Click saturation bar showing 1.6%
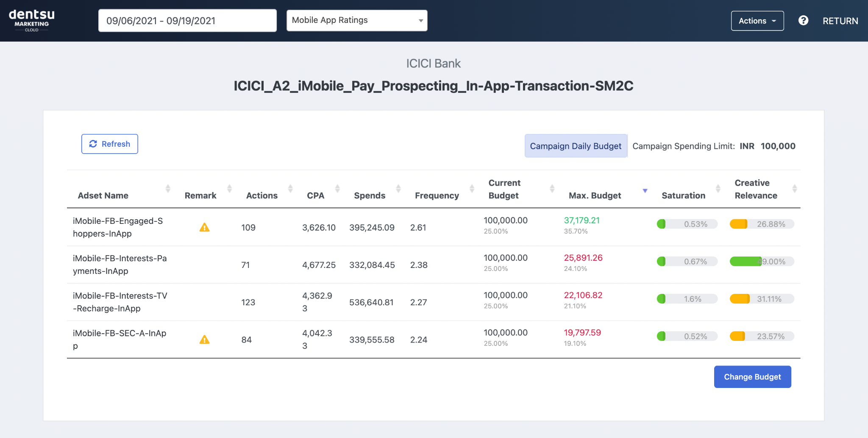The height and width of the screenshot is (438, 868). click(687, 299)
